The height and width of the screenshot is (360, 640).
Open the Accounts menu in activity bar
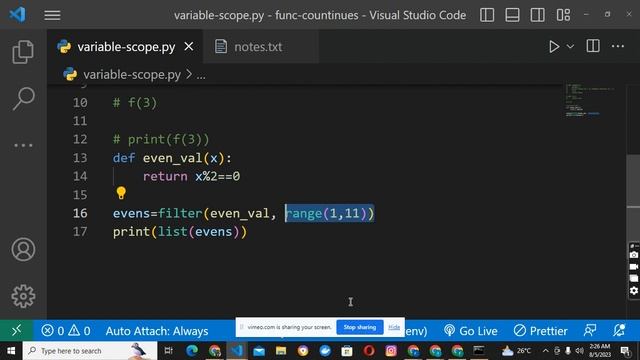click(23, 249)
